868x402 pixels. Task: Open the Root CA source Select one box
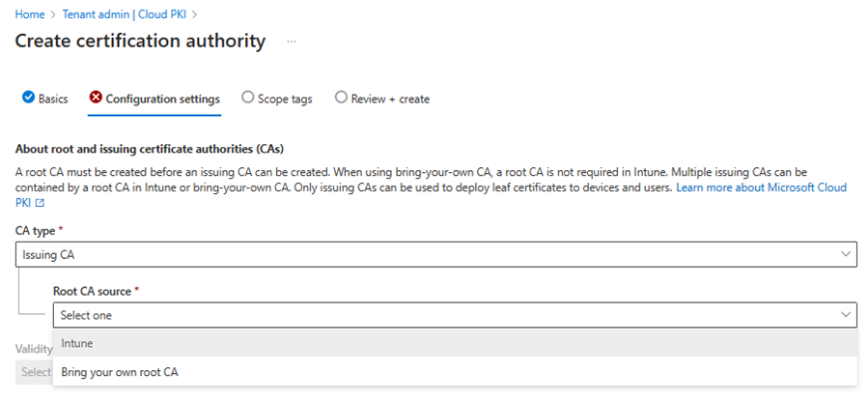[455, 315]
